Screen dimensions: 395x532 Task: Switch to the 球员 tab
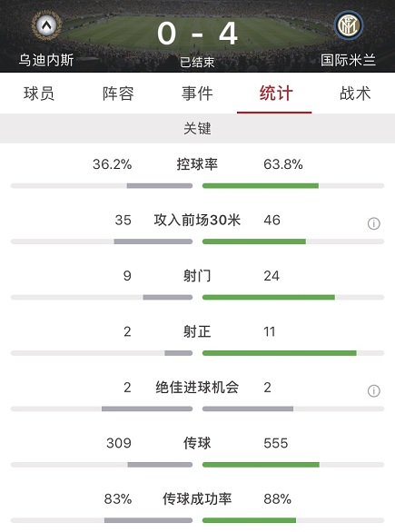tap(39, 94)
